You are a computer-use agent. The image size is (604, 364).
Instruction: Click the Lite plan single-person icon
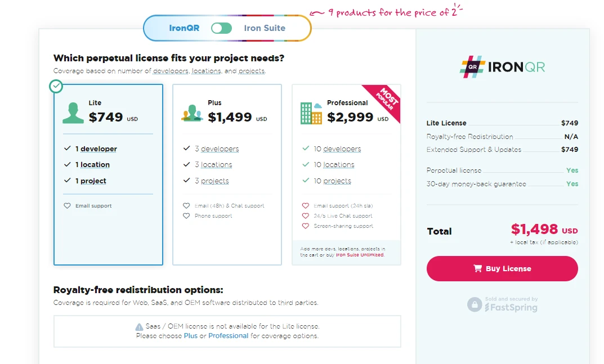[73, 112]
